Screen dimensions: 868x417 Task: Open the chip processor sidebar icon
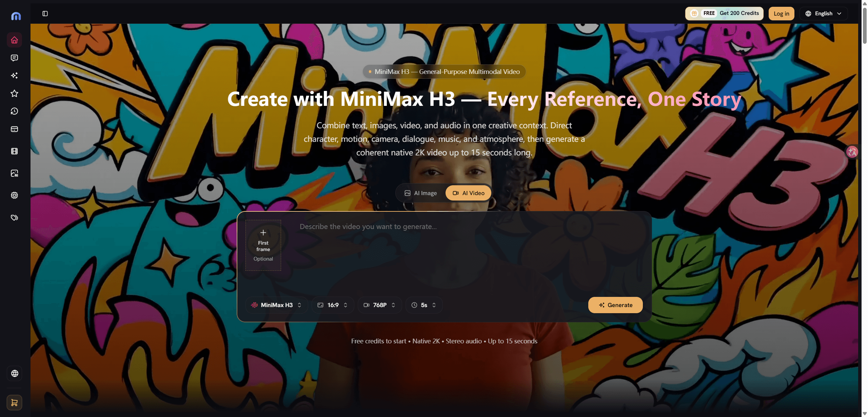pos(14,195)
